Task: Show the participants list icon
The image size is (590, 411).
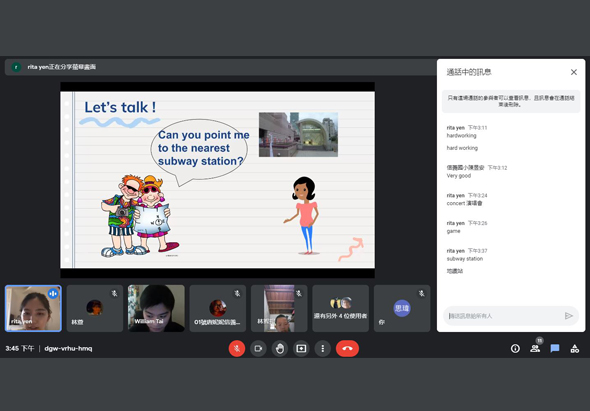Action: (535, 349)
